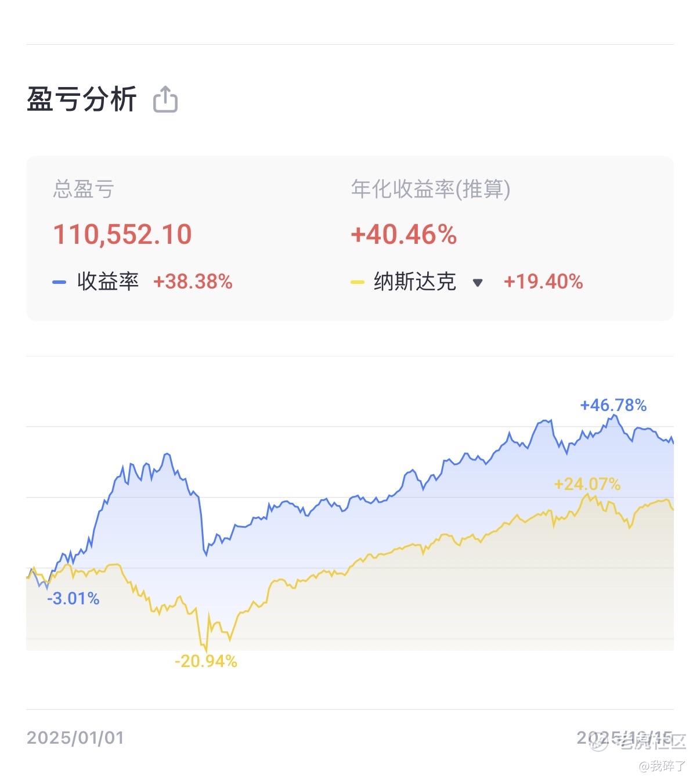Click the start date 2025/01/01
The height and width of the screenshot is (782, 700).
click(x=75, y=738)
